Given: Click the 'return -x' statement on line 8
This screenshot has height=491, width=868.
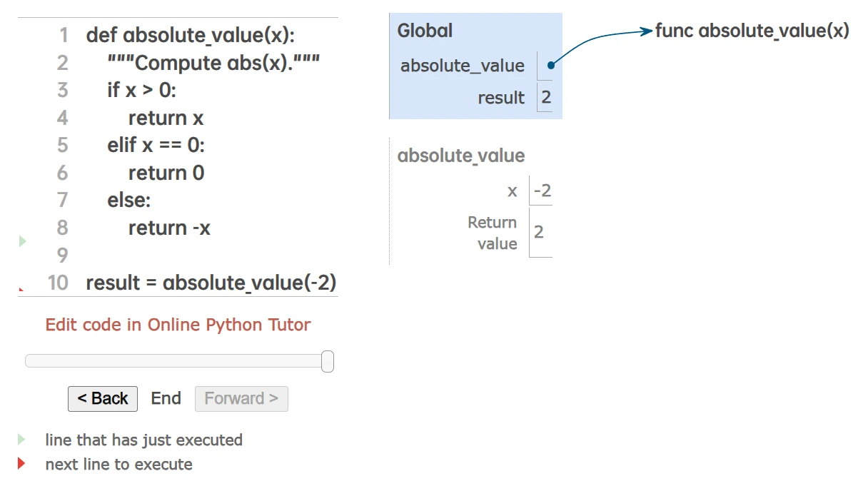Looking at the screenshot, I should [169, 228].
